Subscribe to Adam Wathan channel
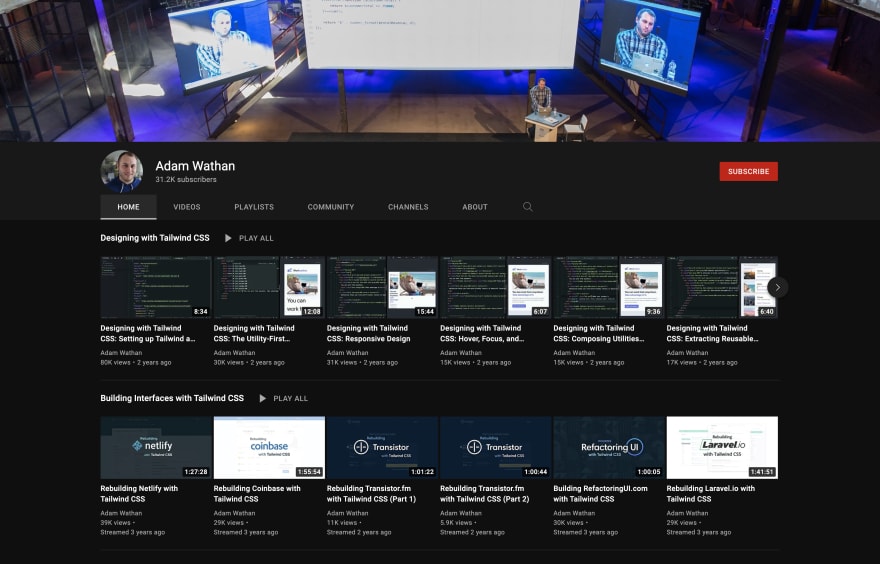The width and height of the screenshot is (880, 564). click(749, 171)
